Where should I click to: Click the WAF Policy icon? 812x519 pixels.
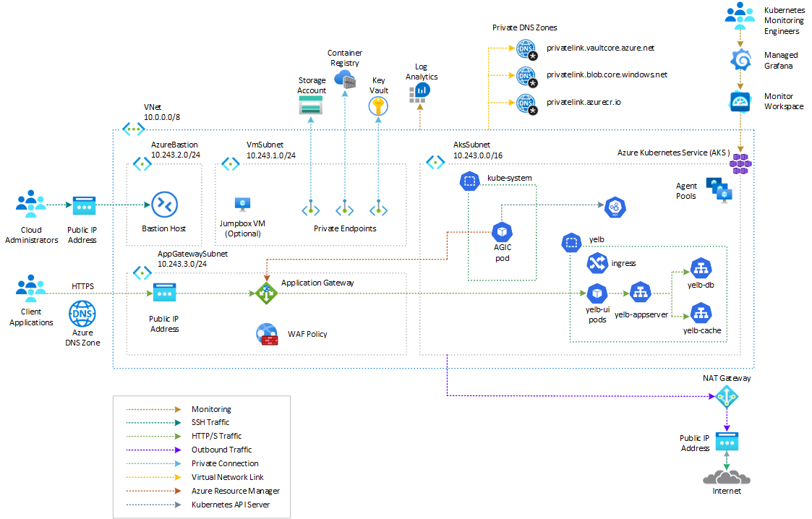pos(268,334)
